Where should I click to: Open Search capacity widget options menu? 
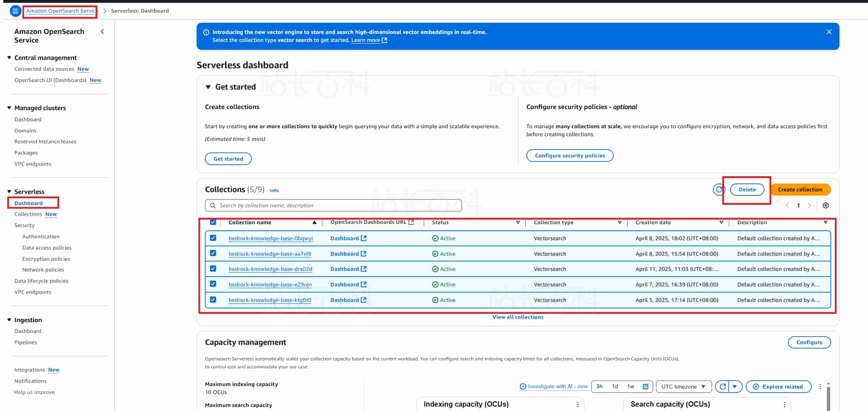784,404
